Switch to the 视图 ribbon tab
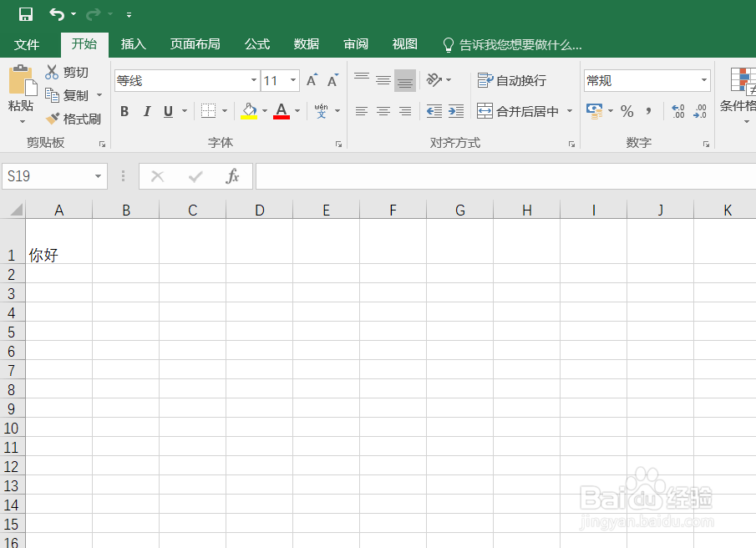Image resolution: width=756 pixels, height=548 pixels. 404,44
